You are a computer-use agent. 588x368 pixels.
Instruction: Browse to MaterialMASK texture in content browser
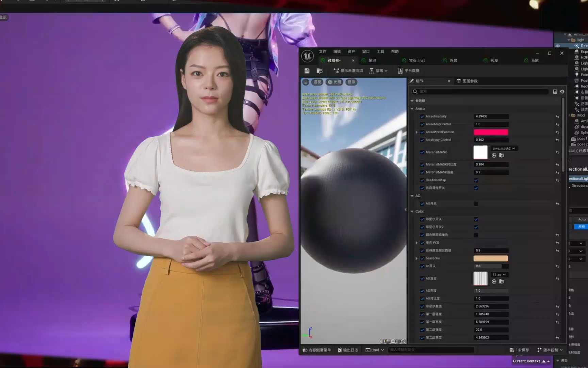502,155
